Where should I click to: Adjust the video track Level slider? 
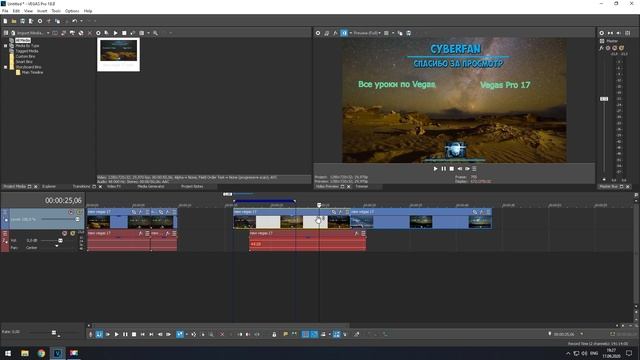[77, 220]
